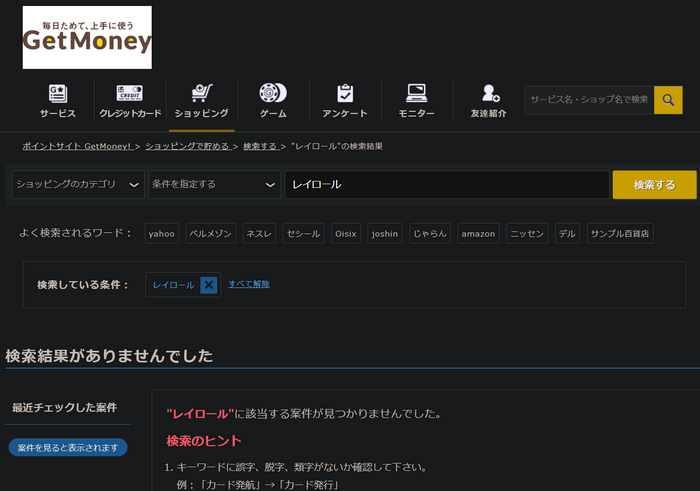Open the モニター laptop icon
This screenshot has height=491, width=700.
[x=417, y=93]
